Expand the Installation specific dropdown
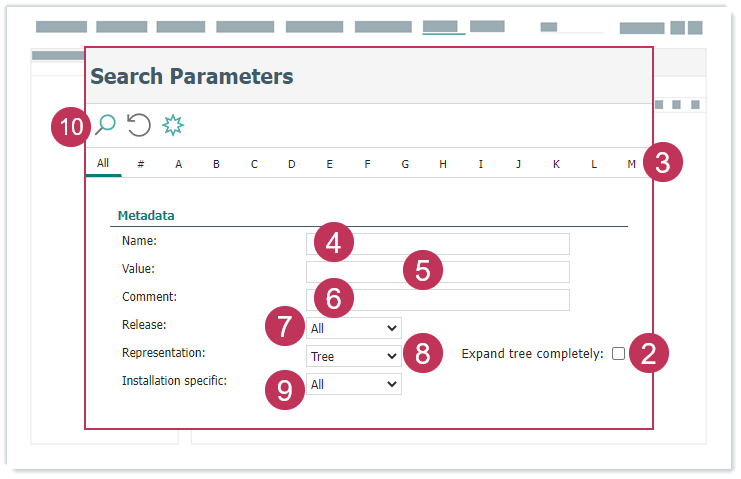This screenshot has height=479, width=741. (x=354, y=384)
